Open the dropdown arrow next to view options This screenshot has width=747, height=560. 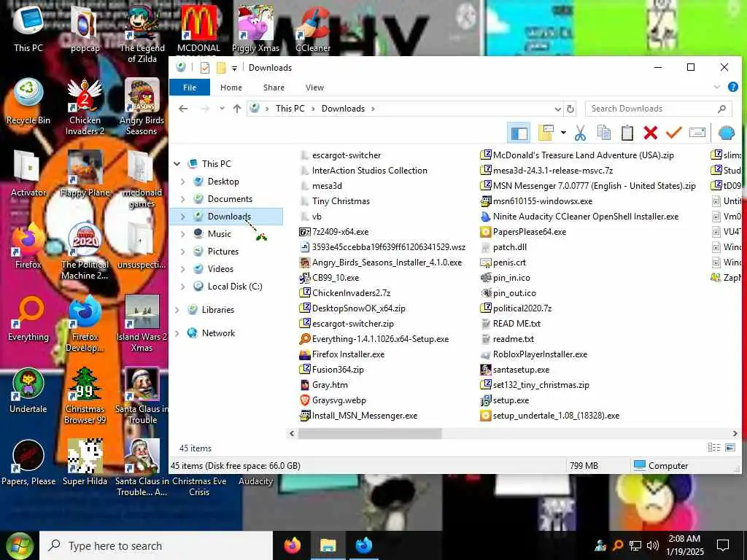point(563,133)
